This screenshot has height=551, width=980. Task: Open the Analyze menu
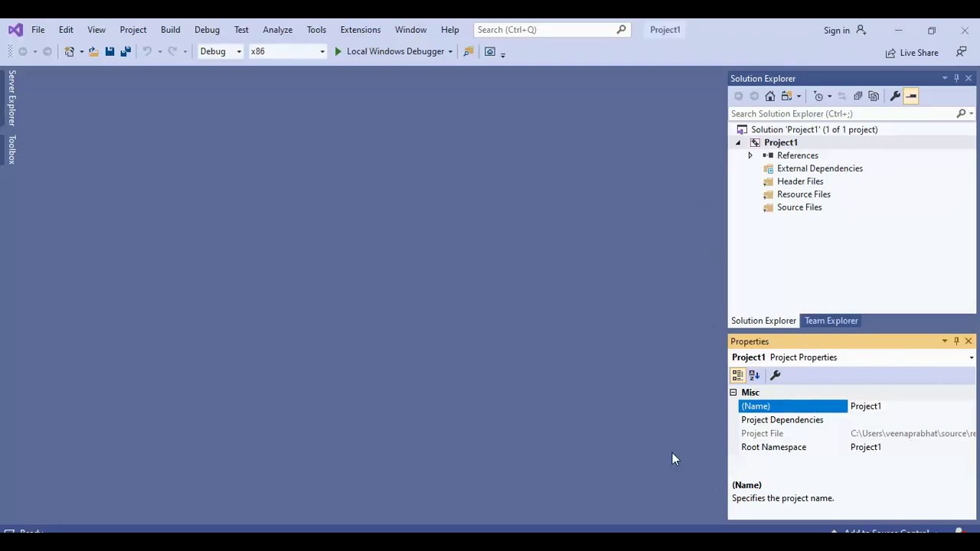[x=278, y=30]
